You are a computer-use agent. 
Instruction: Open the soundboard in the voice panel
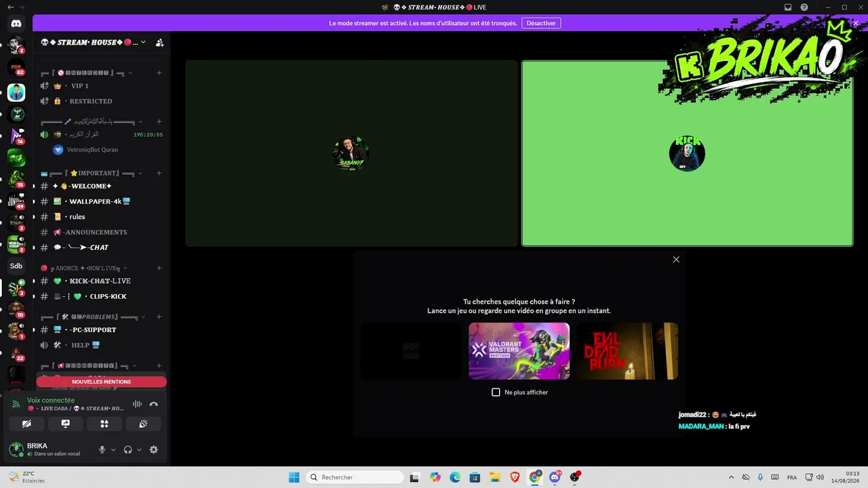click(143, 424)
